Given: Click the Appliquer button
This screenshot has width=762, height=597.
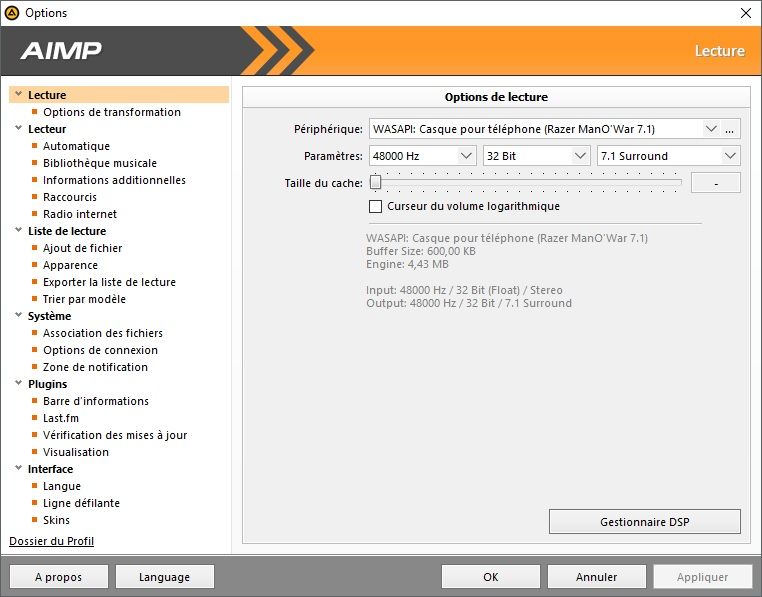Looking at the screenshot, I should 702,577.
